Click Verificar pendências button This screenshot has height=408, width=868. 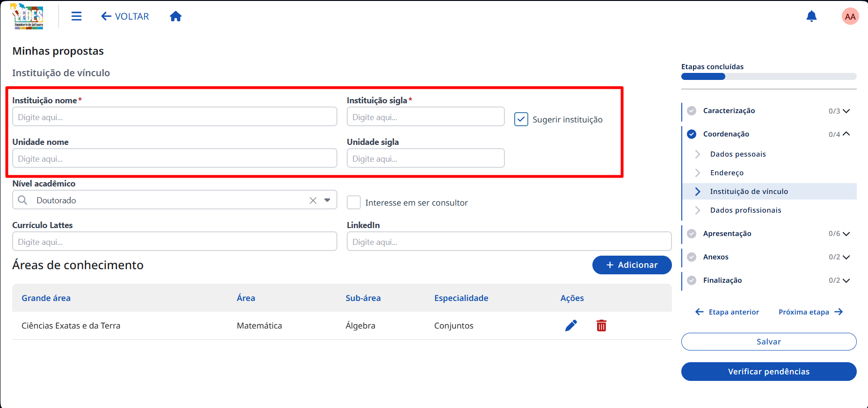coord(769,372)
